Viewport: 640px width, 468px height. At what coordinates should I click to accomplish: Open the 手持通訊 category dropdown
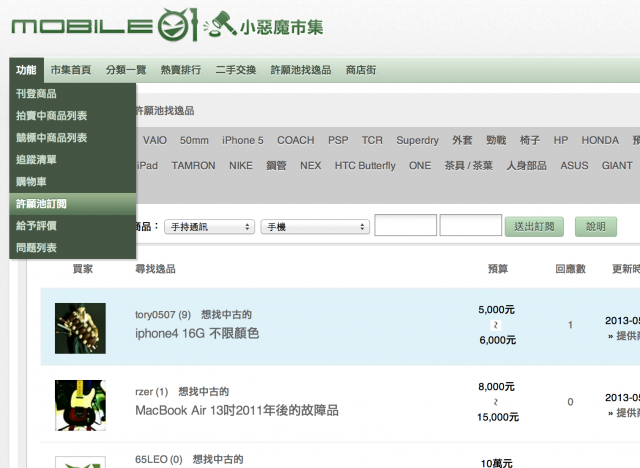[209, 227]
